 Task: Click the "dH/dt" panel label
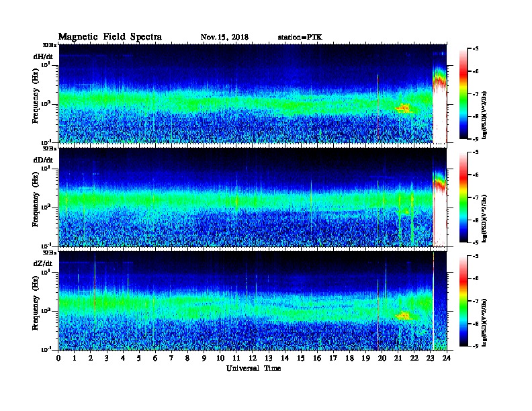pyautogui.click(x=43, y=56)
